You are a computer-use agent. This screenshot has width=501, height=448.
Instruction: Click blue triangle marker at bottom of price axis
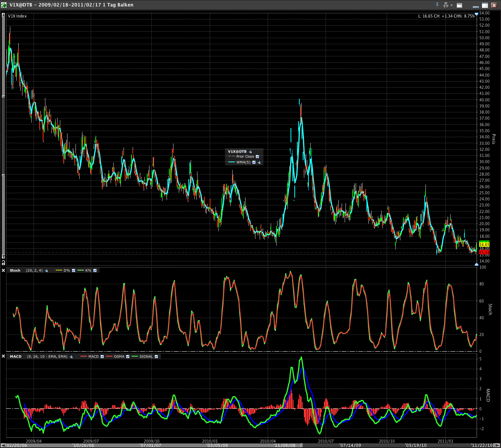point(477,264)
